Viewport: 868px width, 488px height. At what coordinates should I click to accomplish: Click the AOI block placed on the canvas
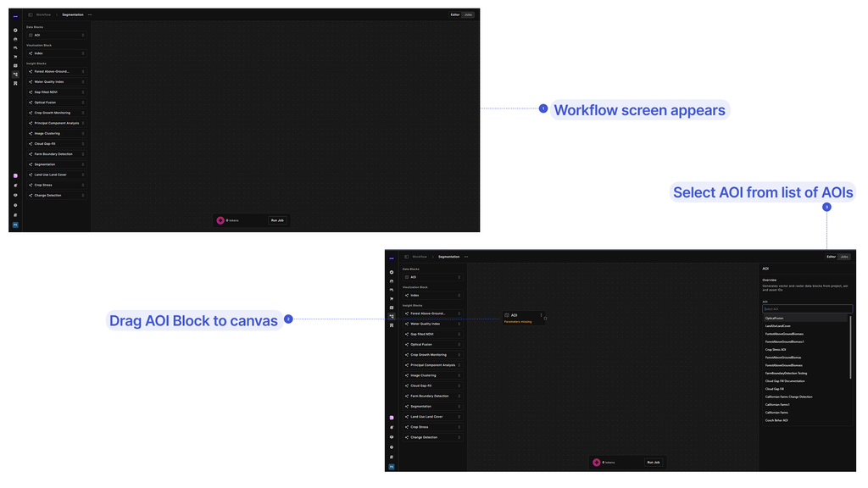pyautogui.click(x=524, y=318)
